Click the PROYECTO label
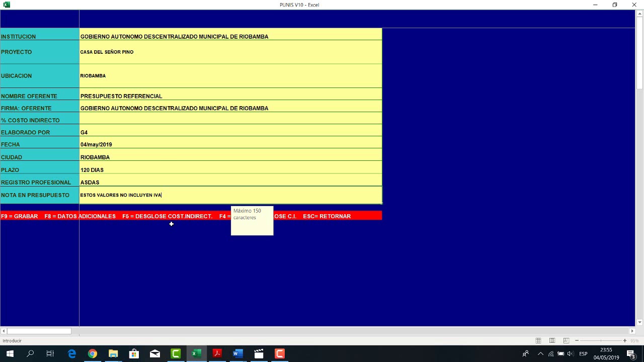The height and width of the screenshot is (362, 644). click(16, 52)
